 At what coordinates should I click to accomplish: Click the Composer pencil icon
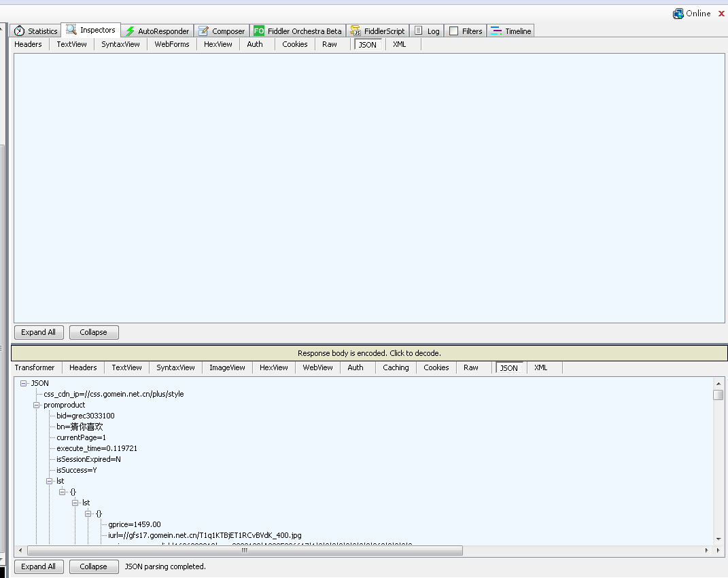[203, 31]
